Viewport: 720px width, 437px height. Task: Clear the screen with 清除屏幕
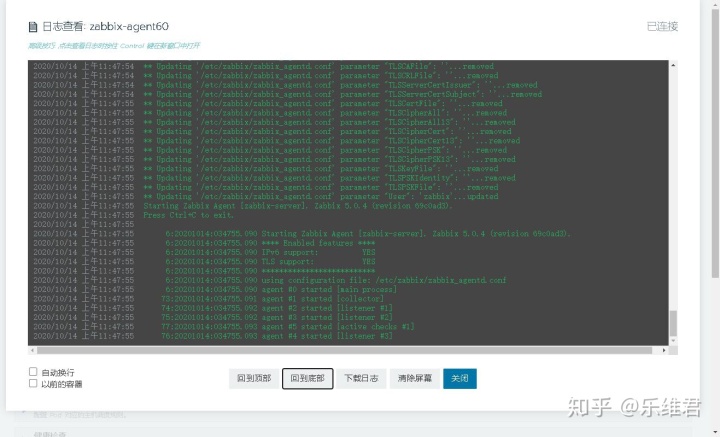pos(415,378)
